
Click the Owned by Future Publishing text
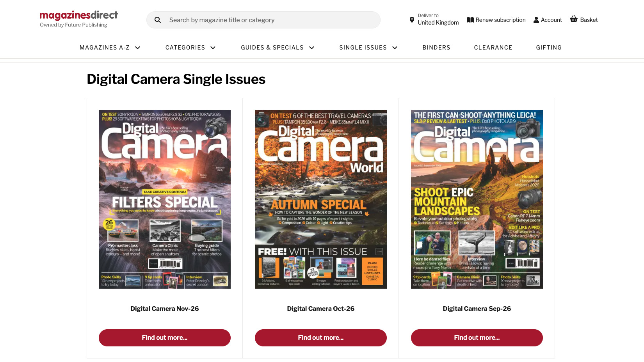73,25
